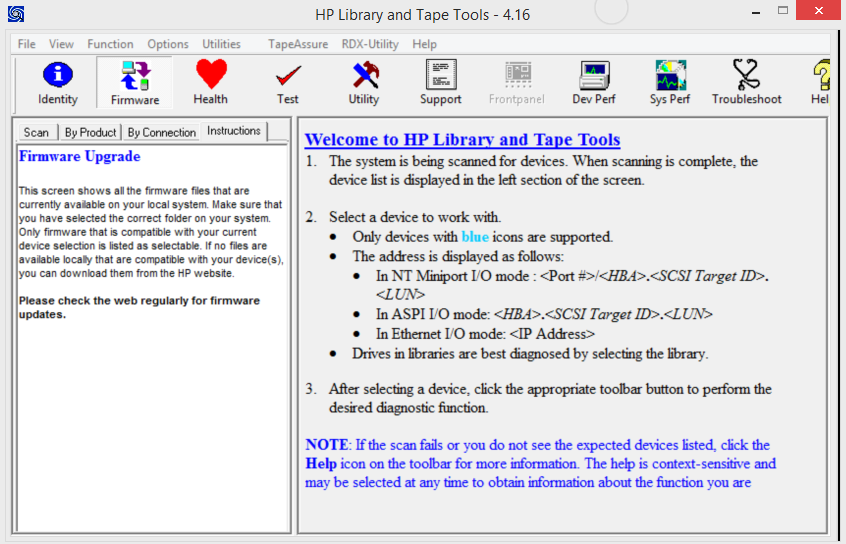Switch to the By Connection tab

pyautogui.click(x=161, y=132)
